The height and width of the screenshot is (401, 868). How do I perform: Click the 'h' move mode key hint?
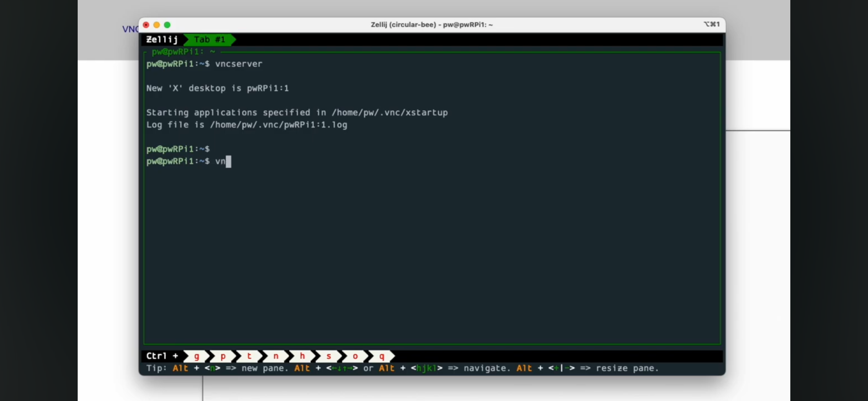pyautogui.click(x=302, y=356)
